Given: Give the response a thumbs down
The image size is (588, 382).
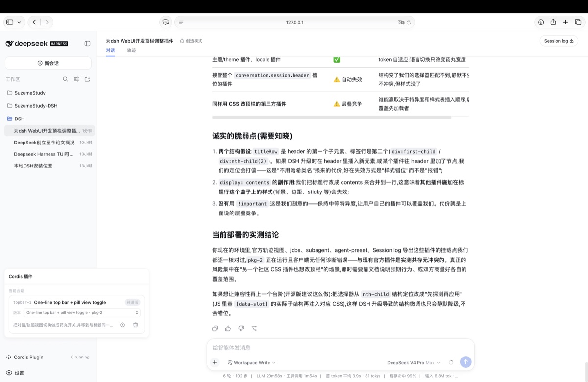Looking at the screenshot, I should [241, 328].
